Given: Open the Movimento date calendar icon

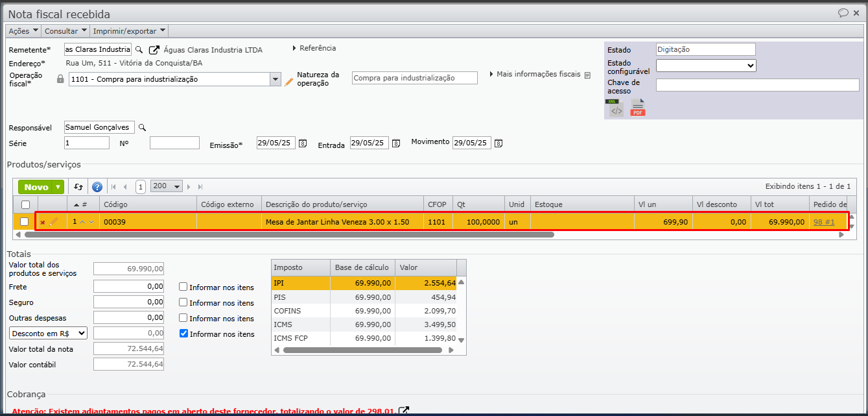Looking at the screenshot, I should (499, 143).
